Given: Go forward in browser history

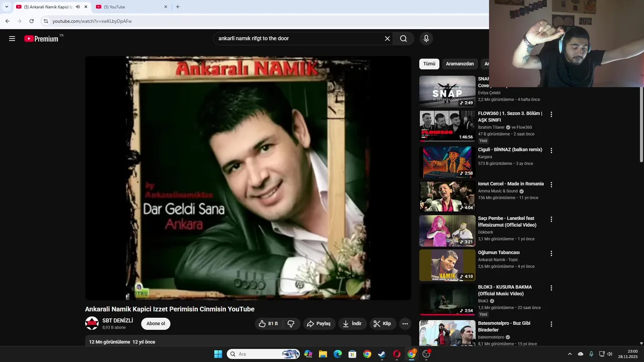Looking at the screenshot, I should point(19,21).
